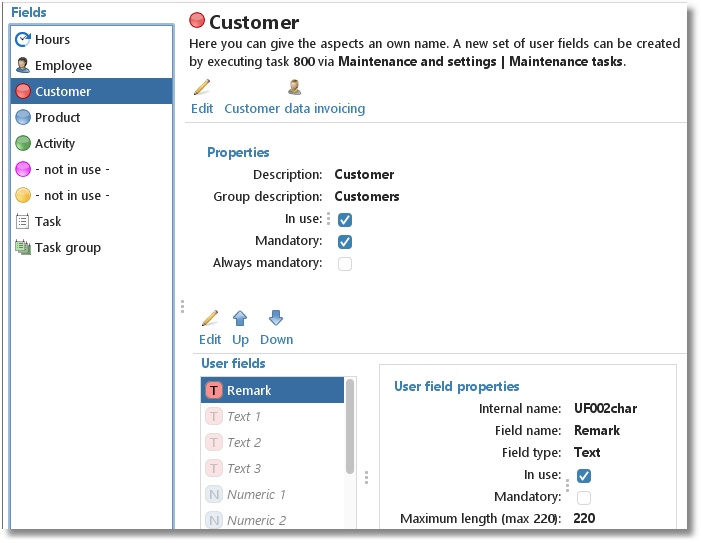Toggle the Mandatory checkbox under Properties
The image size is (701, 543).
tap(345, 242)
